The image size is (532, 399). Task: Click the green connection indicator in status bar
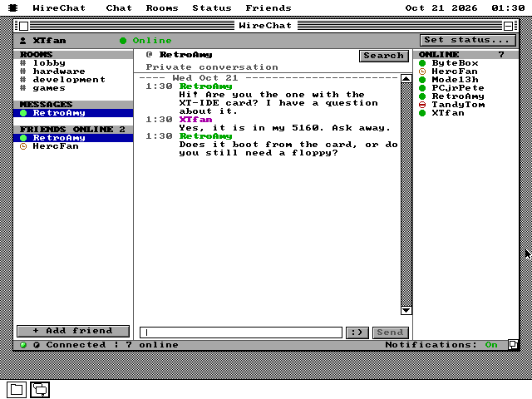23,345
